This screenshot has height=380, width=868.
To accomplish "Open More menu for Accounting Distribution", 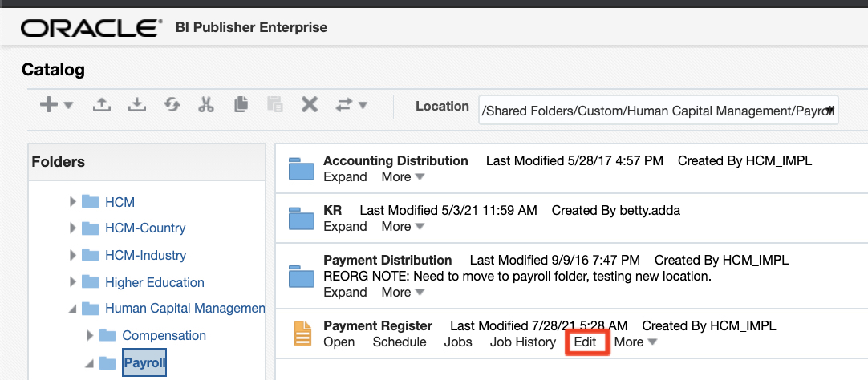I will (x=403, y=177).
